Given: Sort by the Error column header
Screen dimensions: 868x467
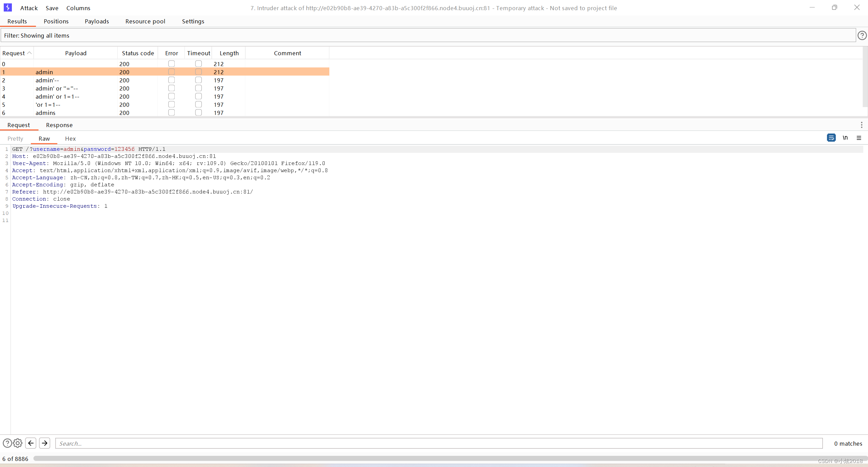Looking at the screenshot, I should 171,53.
